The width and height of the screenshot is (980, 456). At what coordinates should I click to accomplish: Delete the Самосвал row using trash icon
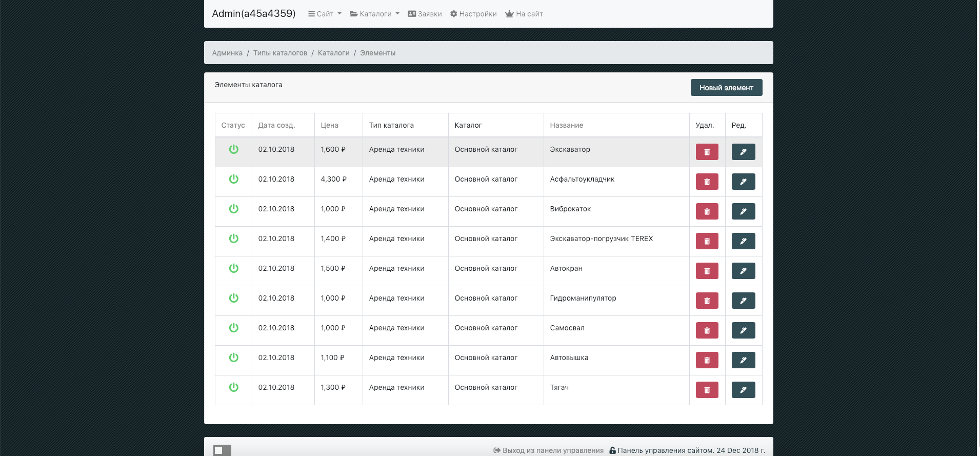click(707, 330)
